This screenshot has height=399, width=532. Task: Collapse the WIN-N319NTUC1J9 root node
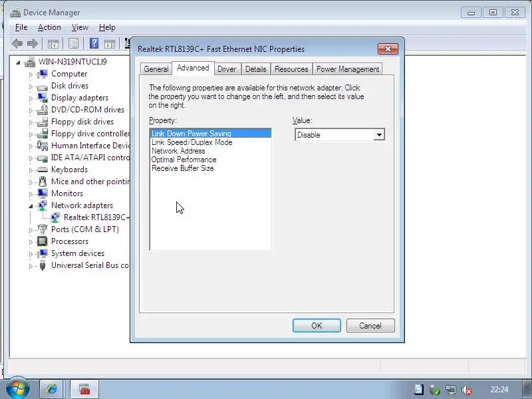pyautogui.click(x=19, y=63)
